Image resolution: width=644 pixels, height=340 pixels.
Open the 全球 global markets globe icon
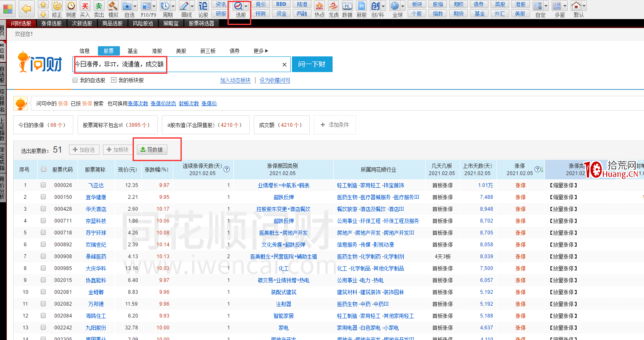coord(394,6)
